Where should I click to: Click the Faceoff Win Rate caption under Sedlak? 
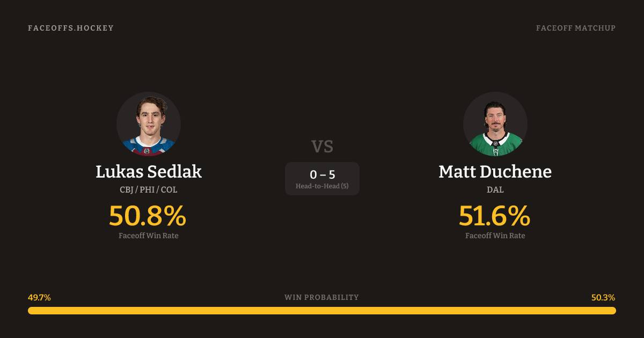tap(149, 236)
